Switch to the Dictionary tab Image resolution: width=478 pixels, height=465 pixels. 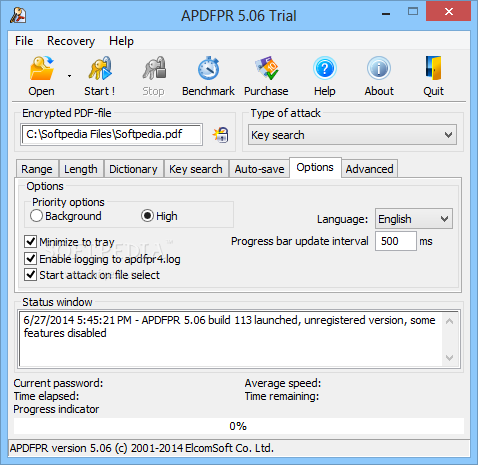133,169
